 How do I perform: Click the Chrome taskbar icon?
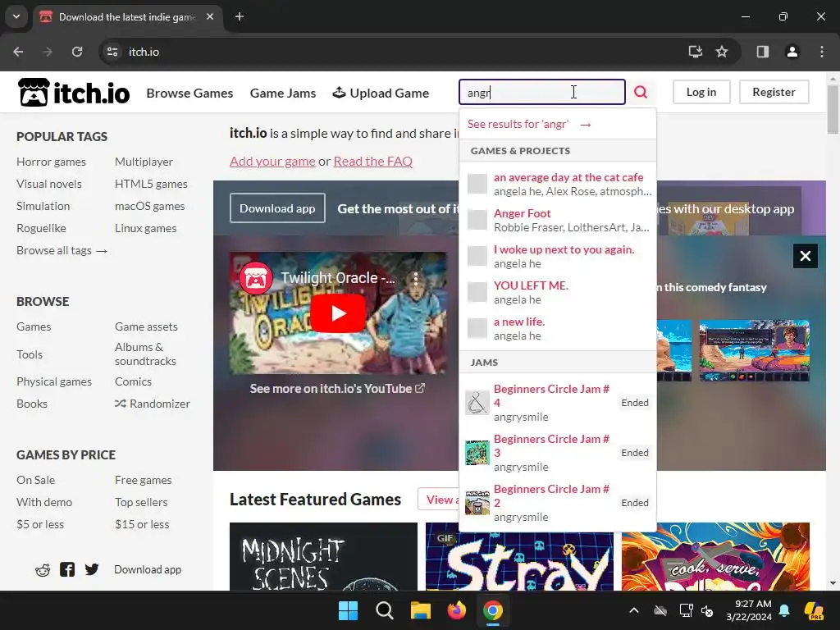coord(493,610)
